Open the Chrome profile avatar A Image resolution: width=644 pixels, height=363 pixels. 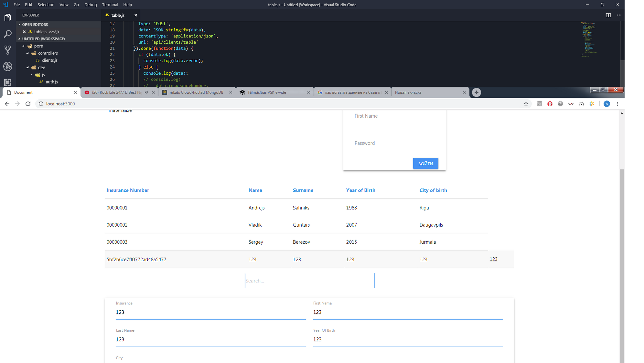tap(606, 104)
